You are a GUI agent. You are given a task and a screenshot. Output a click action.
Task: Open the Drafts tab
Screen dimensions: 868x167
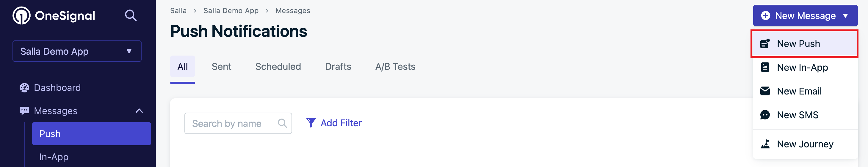(338, 67)
